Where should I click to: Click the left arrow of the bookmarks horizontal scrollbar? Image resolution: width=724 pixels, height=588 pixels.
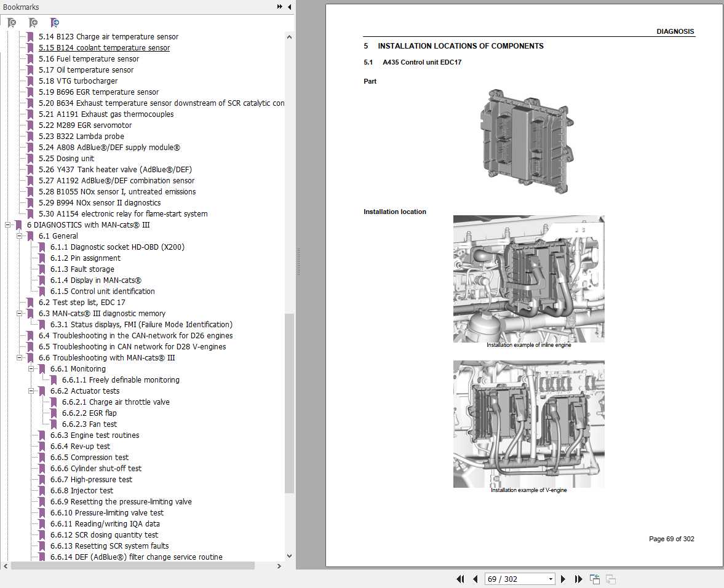coord(5,566)
